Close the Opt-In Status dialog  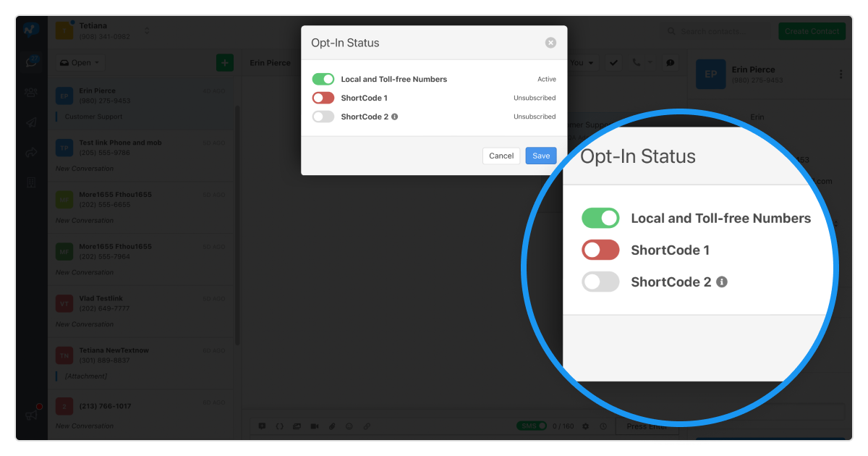(x=550, y=43)
